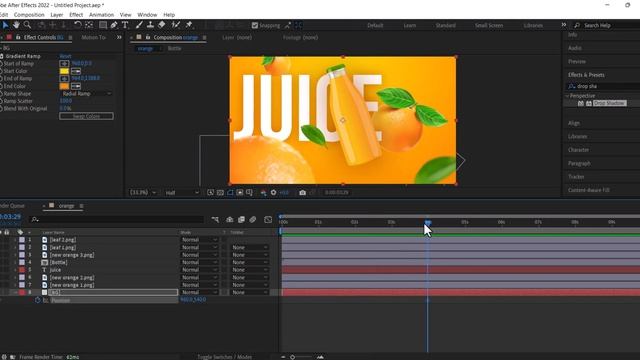Click the viewer exposure reset icon
640x360 pixels.
pyautogui.click(x=273, y=193)
